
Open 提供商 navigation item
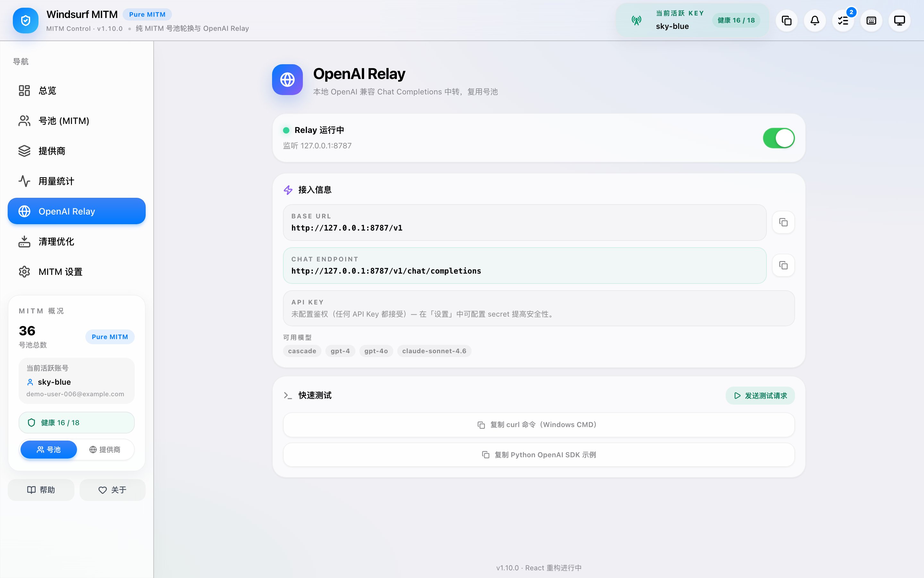pyautogui.click(x=76, y=151)
